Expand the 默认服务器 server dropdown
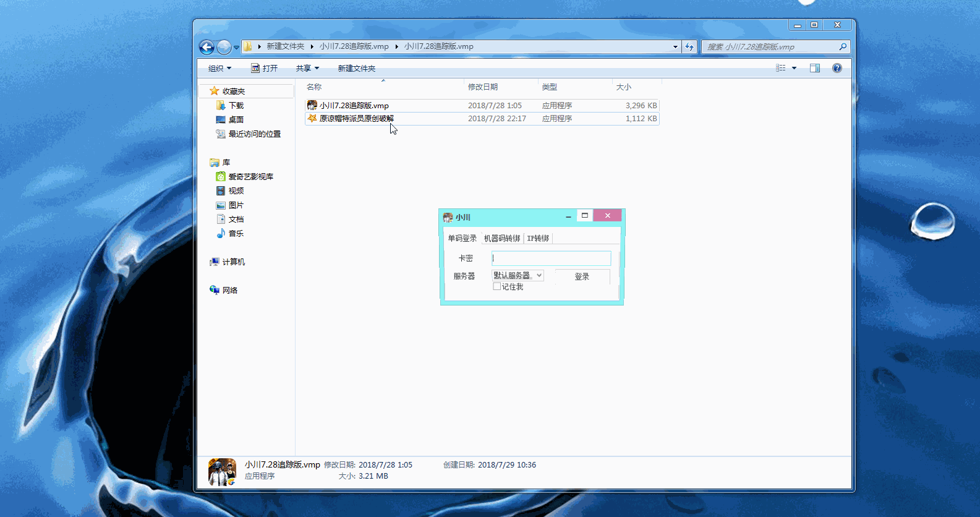The image size is (980, 517). [539, 276]
